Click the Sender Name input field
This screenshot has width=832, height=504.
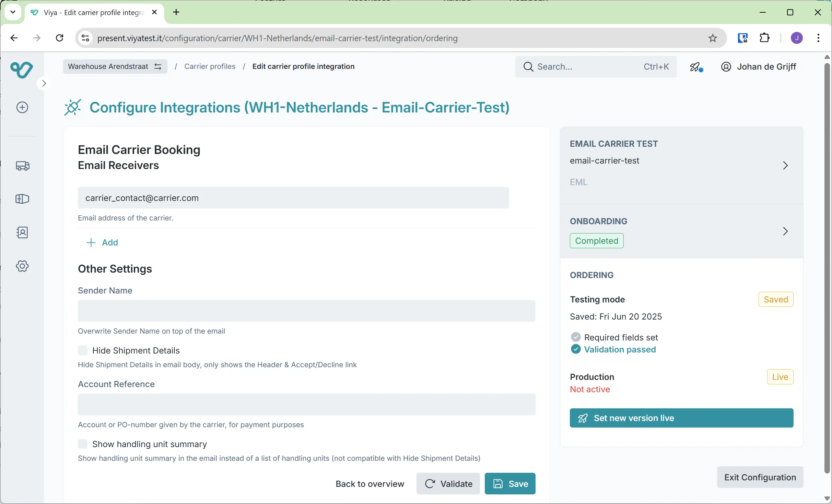pyautogui.click(x=306, y=311)
